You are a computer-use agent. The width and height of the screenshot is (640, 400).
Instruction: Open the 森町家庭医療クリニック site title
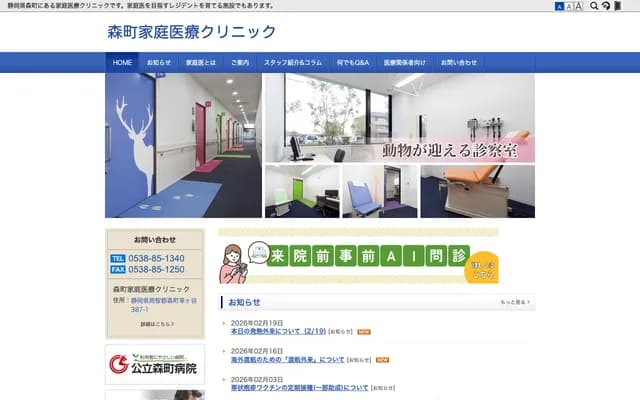(191, 32)
